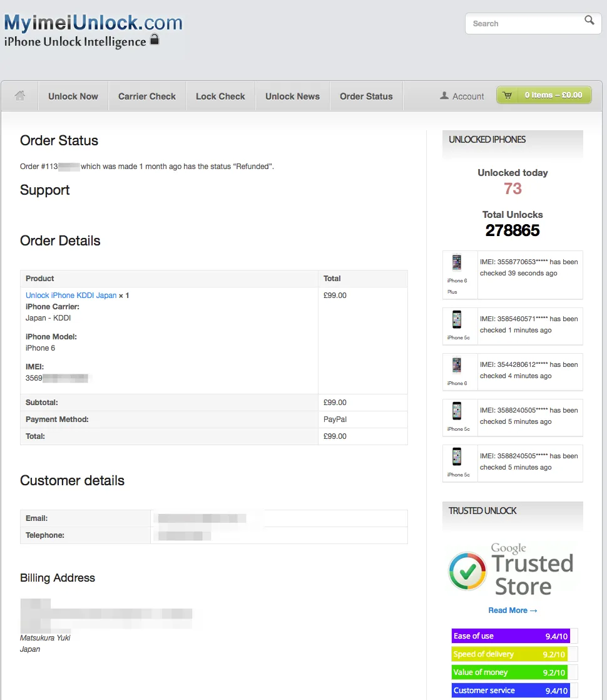Viewport: 607px width, 700px height.
Task: Click the Account person icon
Action: click(444, 96)
